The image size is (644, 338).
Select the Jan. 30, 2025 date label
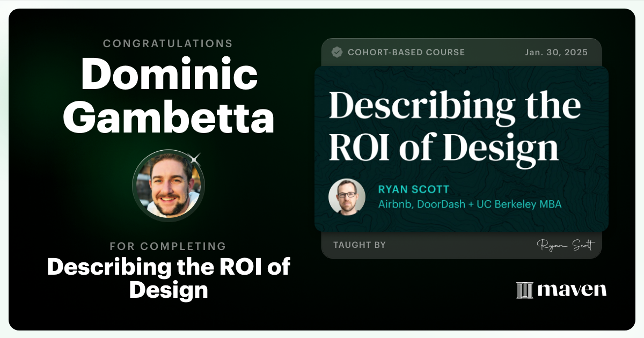click(x=556, y=52)
